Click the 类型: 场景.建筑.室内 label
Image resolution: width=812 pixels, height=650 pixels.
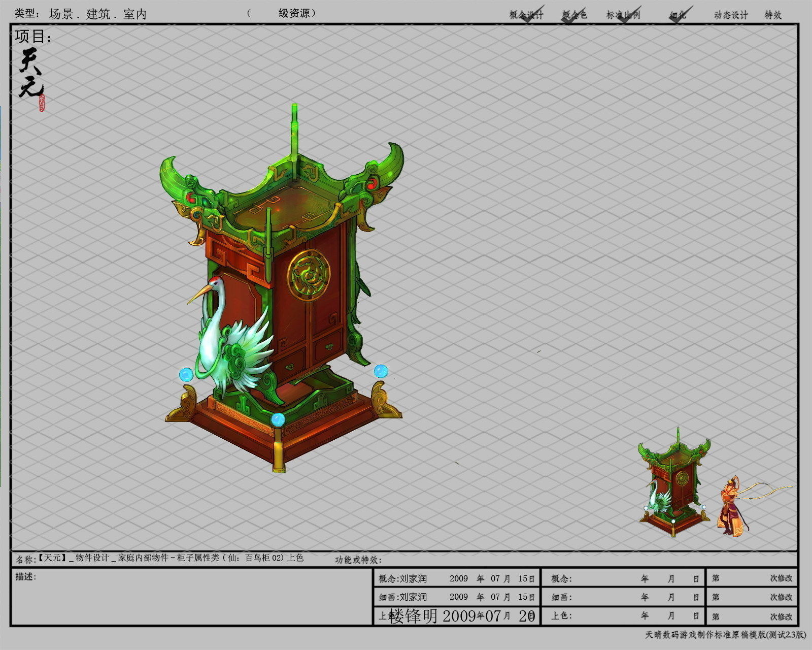point(80,14)
